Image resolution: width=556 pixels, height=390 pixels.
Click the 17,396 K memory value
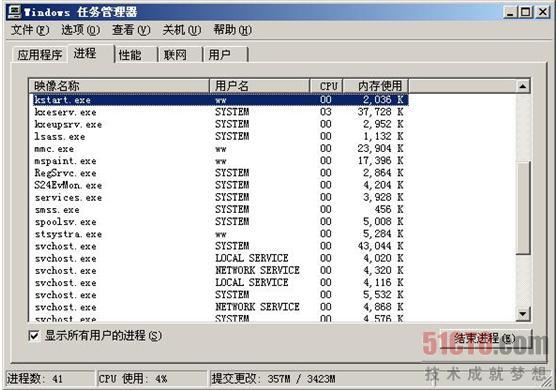(380, 161)
